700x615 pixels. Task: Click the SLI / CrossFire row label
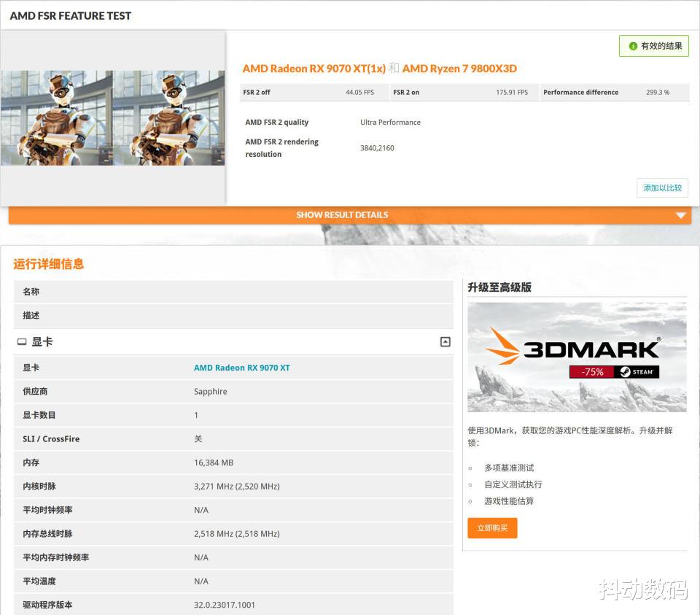(x=51, y=438)
